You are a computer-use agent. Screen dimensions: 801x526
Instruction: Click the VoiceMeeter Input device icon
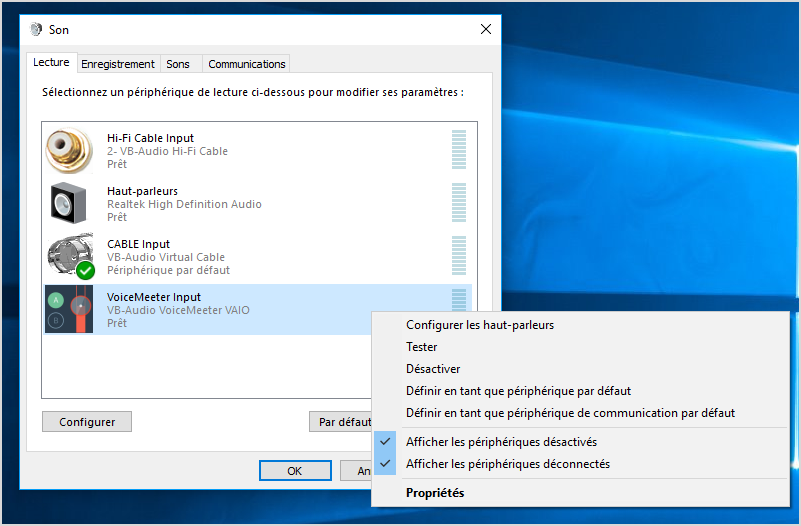point(69,309)
